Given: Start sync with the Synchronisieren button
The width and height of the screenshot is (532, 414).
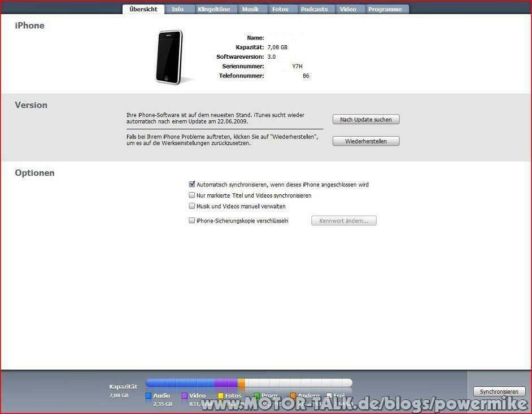Looking at the screenshot, I should click(499, 391).
